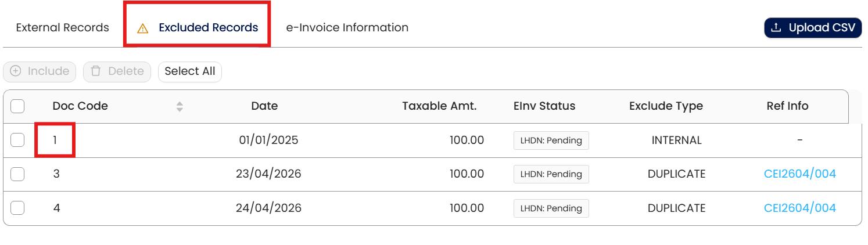Click the warning triangle icon on Excluded Records
The height and width of the screenshot is (245, 868).
point(142,28)
